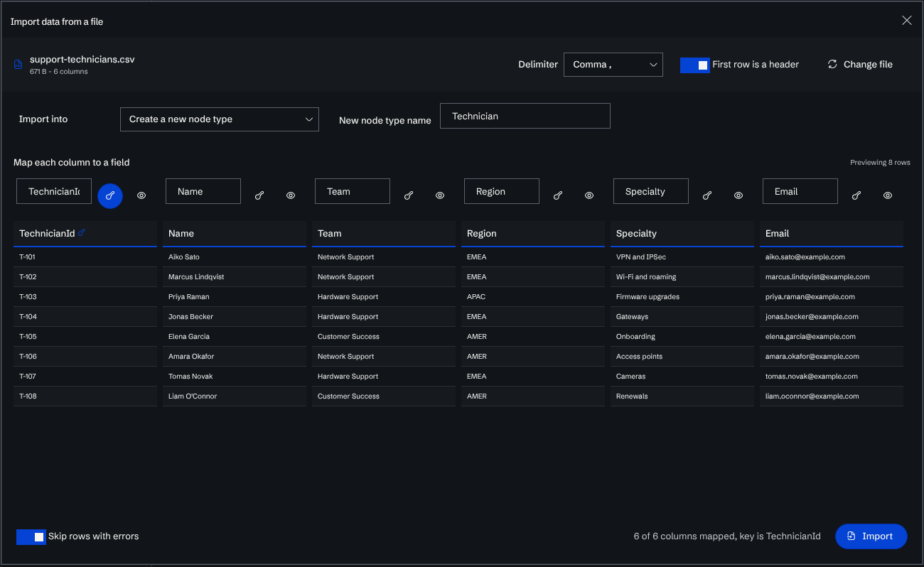Click the Gateways specialty cell
924x567 pixels.
pyautogui.click(x=682, y=317)
